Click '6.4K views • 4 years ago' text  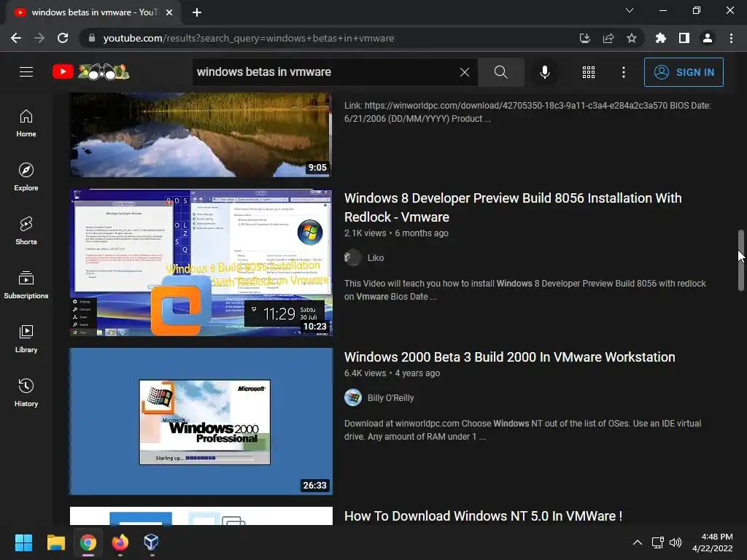point(392,373)
